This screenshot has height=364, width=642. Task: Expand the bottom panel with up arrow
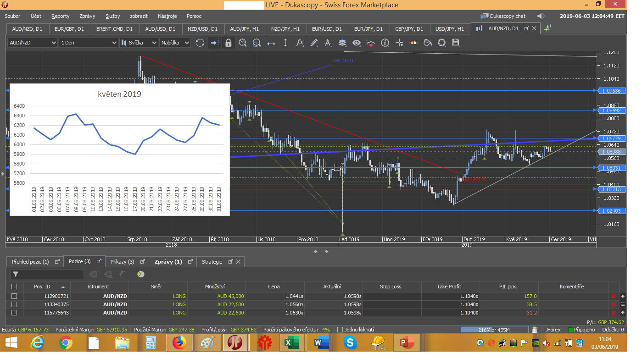(x=316, y=251)
